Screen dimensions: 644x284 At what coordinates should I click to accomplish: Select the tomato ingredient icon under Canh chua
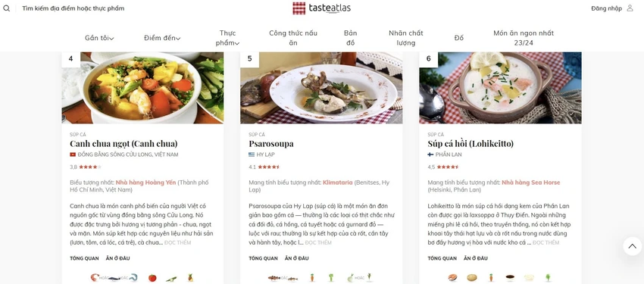152,278
